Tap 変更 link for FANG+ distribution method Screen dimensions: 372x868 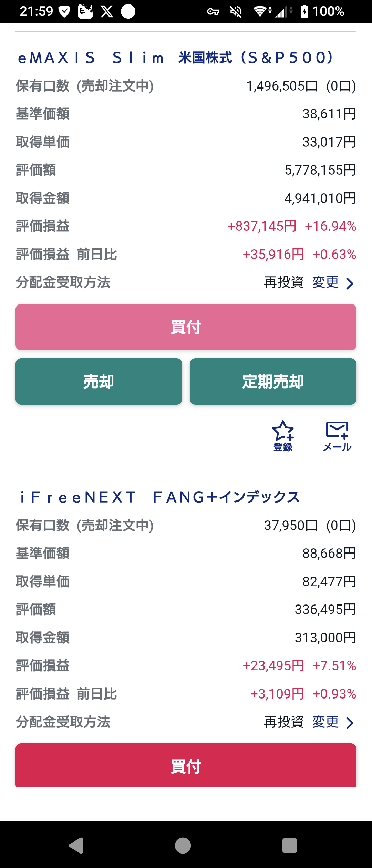tap(325, 722)
